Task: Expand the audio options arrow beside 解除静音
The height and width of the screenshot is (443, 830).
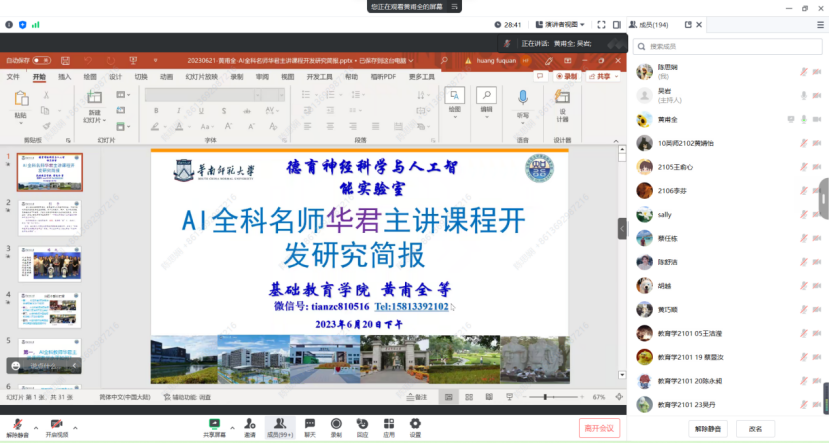Action: point(35,423)
